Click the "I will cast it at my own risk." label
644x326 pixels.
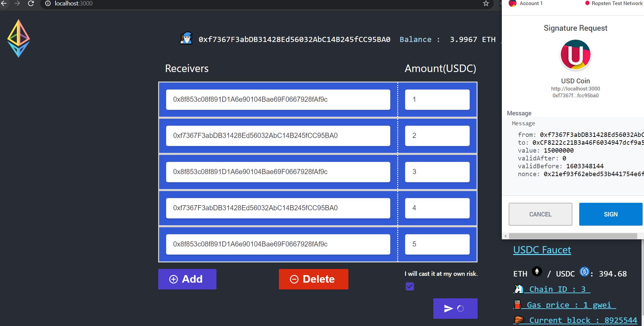[441, 274]
